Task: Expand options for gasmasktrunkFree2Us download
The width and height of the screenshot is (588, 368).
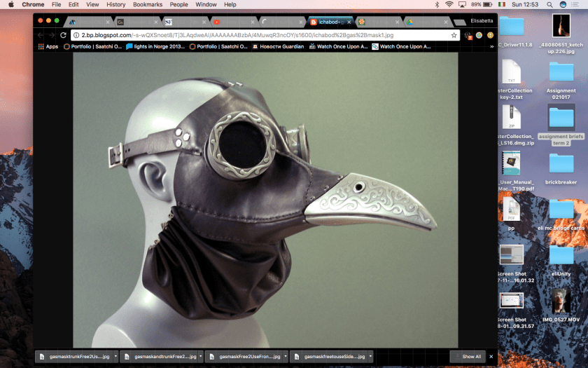Action: (115, 357)
